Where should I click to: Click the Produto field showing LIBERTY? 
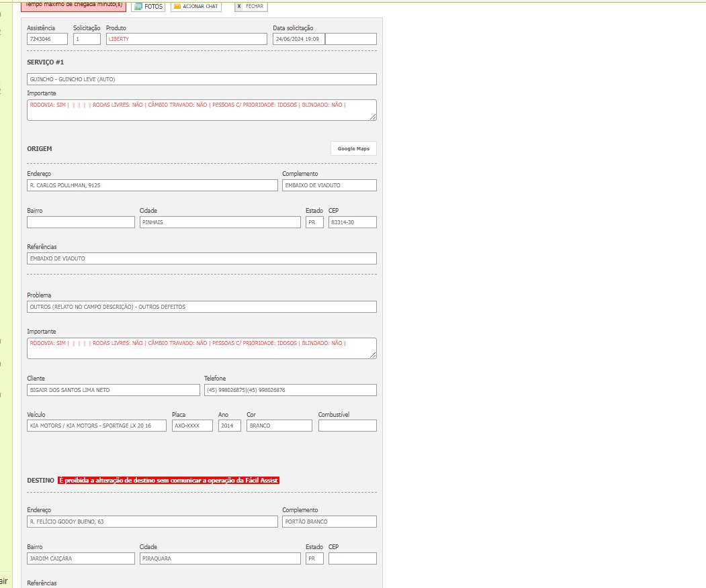pyautogui.click(x=186, y=39)
